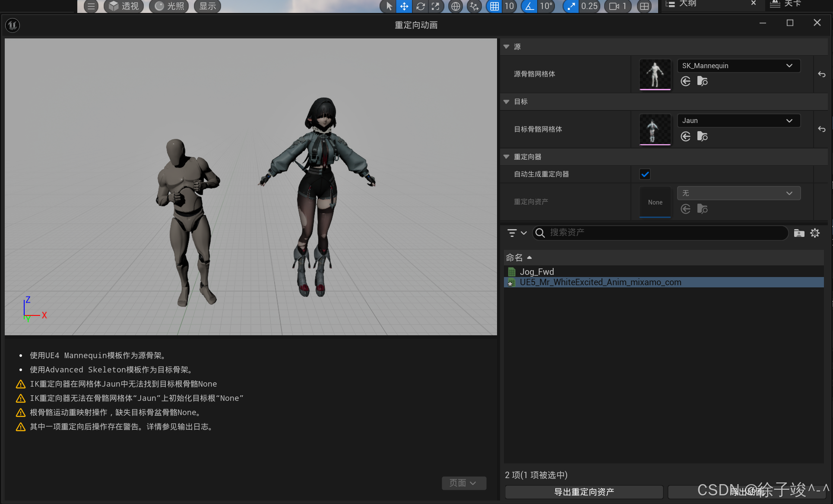Click the 搜索资产 search field
The height and width of the screenshot is (504, 833).
tap(661, 233)
